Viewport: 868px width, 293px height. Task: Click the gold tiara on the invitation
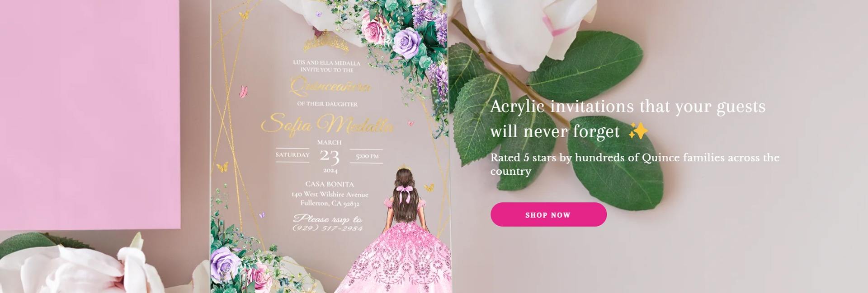click(326, 42)
